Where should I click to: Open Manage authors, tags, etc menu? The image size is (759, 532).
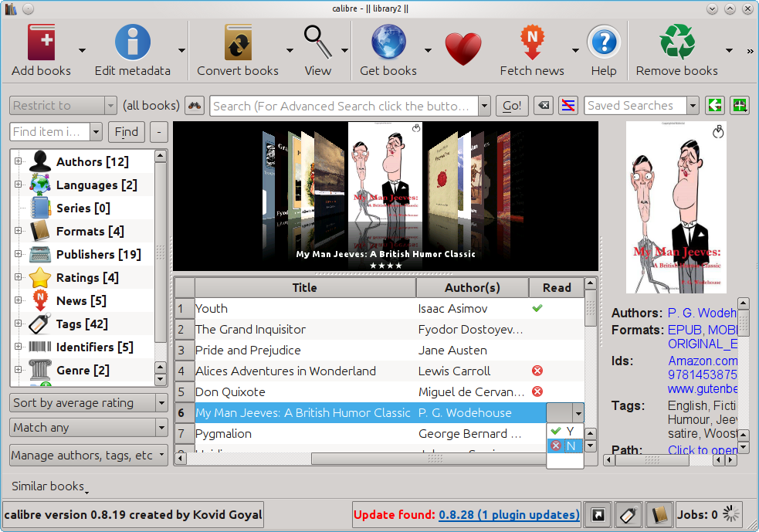coord(88,455)
